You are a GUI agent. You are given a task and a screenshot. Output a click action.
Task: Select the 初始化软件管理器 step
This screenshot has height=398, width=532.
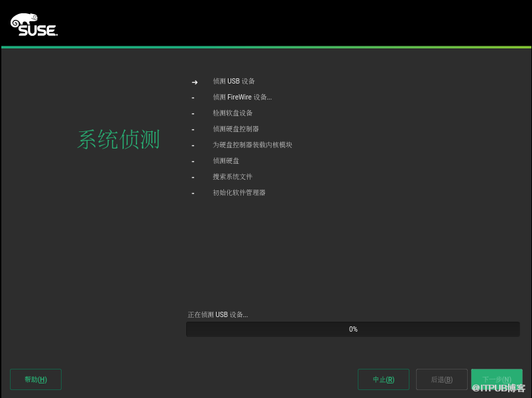pos(239,193)
